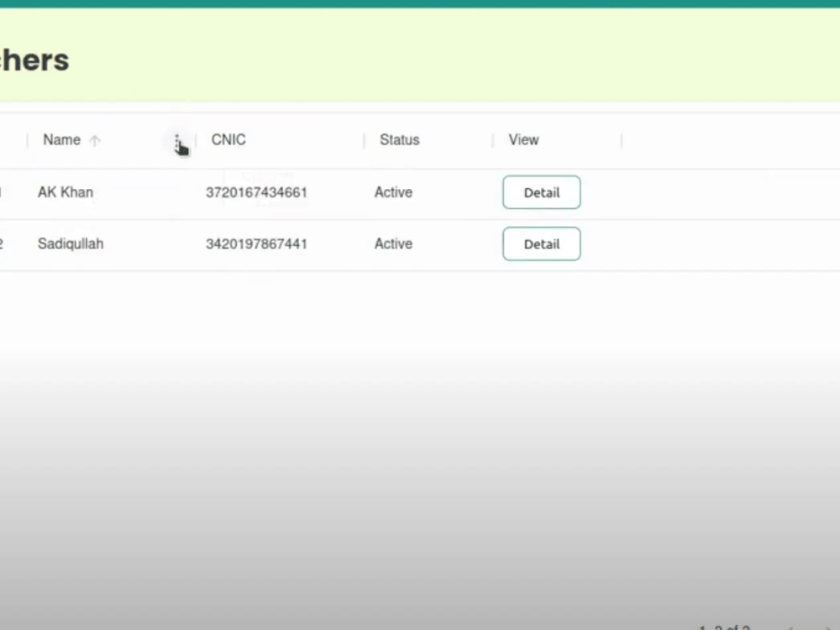Click the CNIC column header
840x630 pixels.
click(228, 139)
